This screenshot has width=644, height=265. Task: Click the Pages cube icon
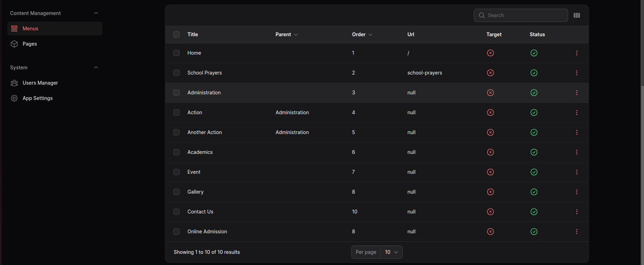click(14, 44)
